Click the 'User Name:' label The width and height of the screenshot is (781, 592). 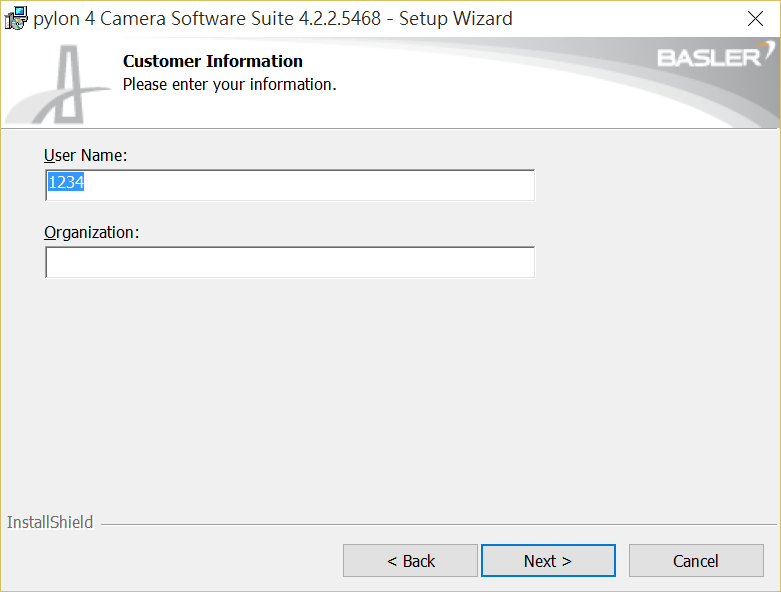[x=86, y=155]
